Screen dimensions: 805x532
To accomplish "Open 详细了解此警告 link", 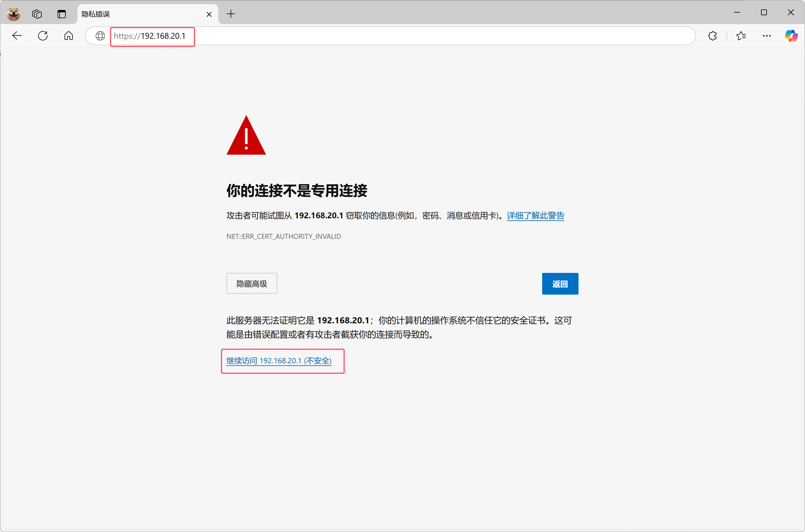I will click(535, 215).
